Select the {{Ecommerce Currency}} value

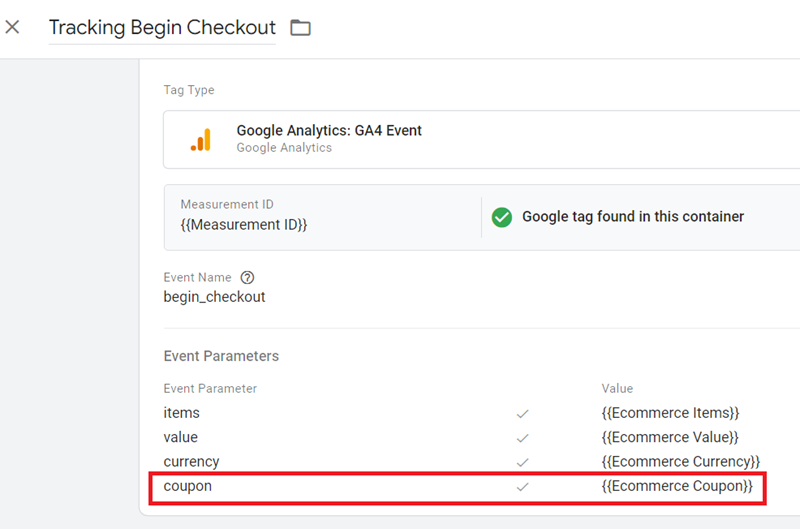tap(681, 462)
